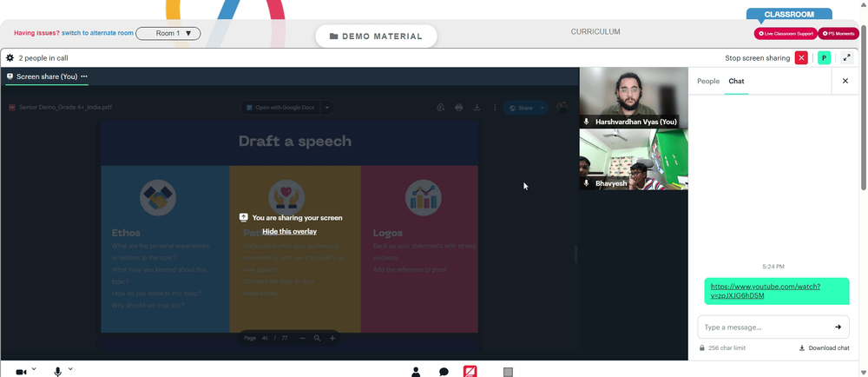Expand microphone options chevron
The image size is (868, 377).
click(70, 369)
